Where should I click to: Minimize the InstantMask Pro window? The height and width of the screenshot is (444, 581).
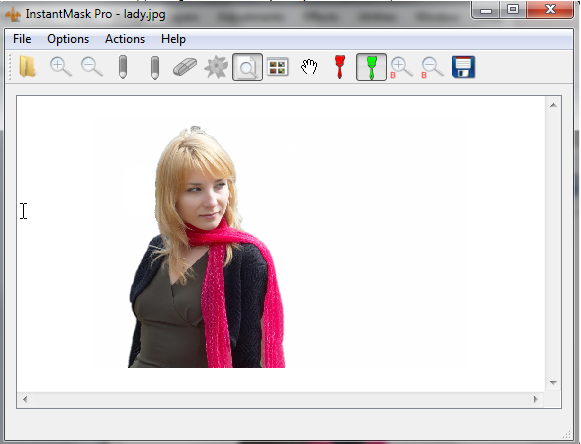tap(486, 10)
